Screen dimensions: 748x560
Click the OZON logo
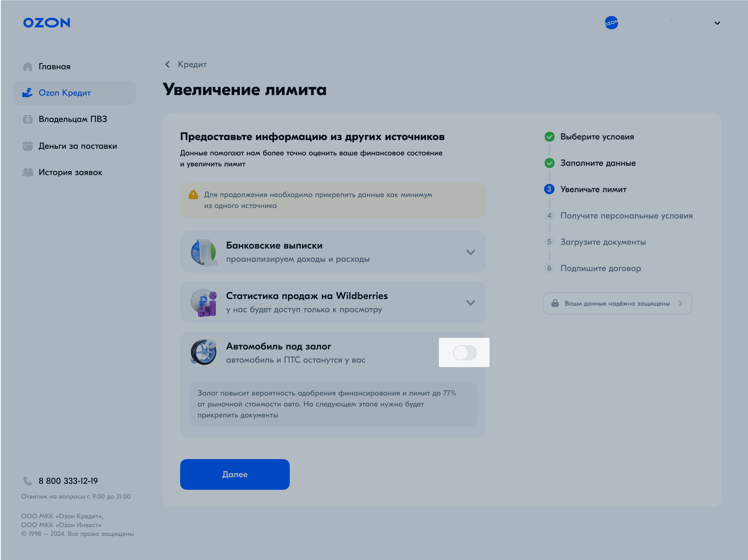47,23
